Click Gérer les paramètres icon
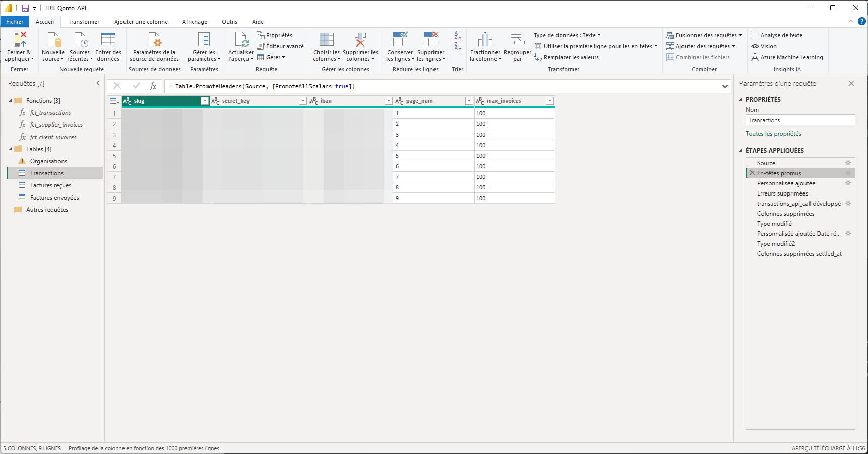The image size is (868, 454). point(204,40)
